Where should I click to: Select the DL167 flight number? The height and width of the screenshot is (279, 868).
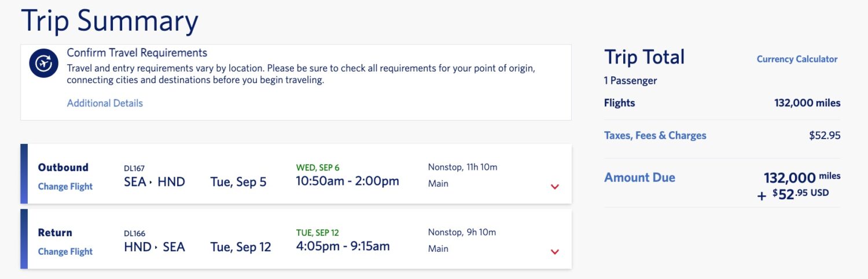[x=134, y=169]
